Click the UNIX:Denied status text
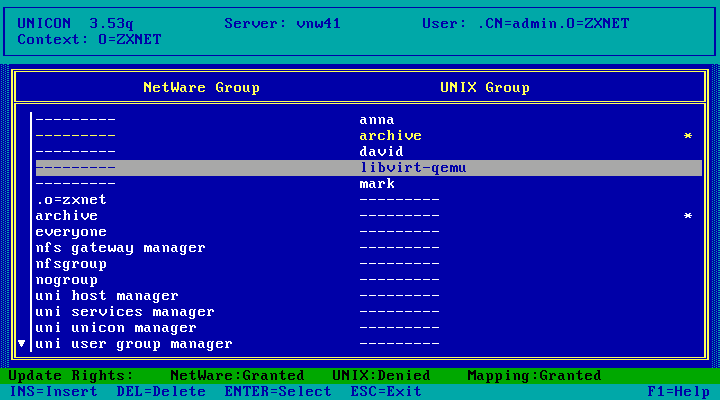This screenshot has height=400, width=720. [381, 376]
